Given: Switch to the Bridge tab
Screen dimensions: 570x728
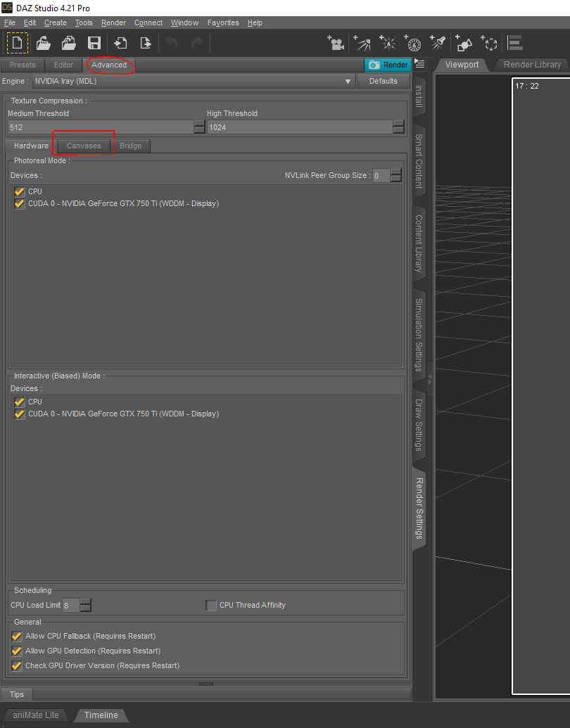Looking at the screenshot, I should click(x=131, y=146).
